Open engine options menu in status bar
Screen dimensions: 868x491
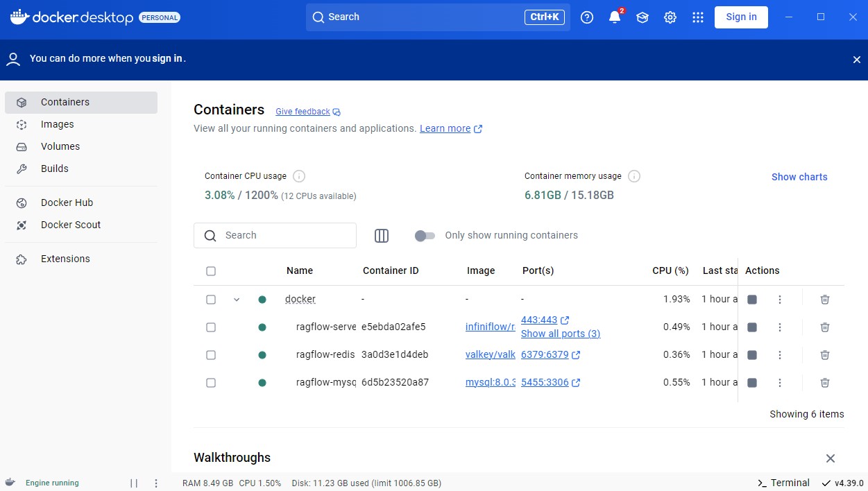click(156, 483)
